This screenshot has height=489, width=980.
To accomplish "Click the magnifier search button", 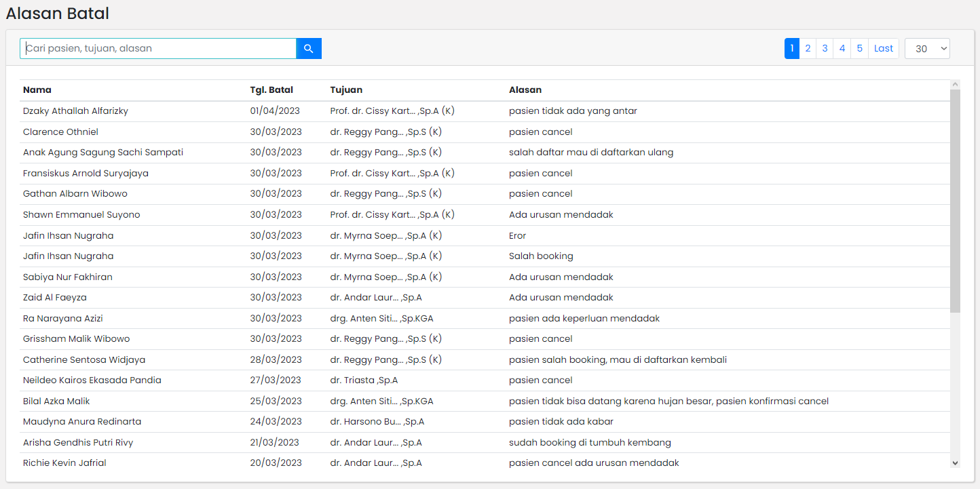I will click(309, 48).
